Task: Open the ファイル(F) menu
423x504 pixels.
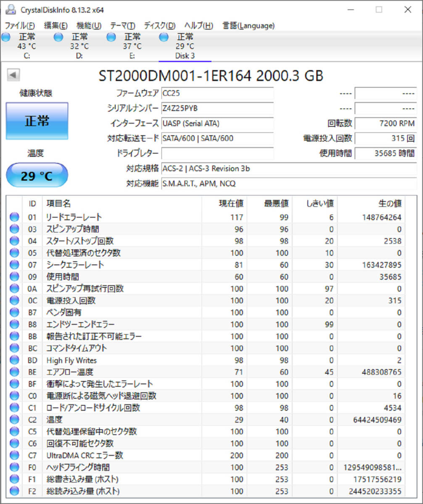Action: coord(20,26)
